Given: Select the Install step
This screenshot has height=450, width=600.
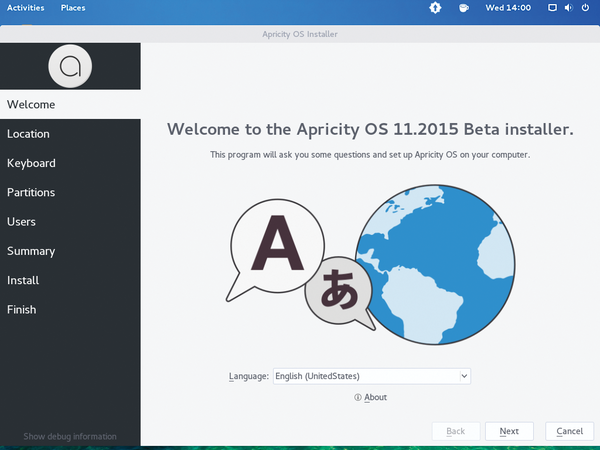Looking at the screenshot, I should [70, 280].
